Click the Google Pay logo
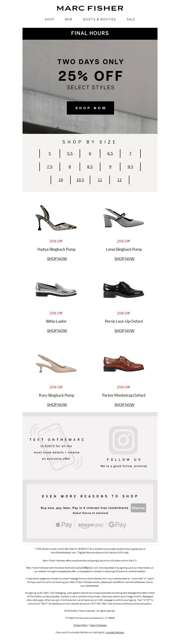180x644 pixels. point(117,524)
